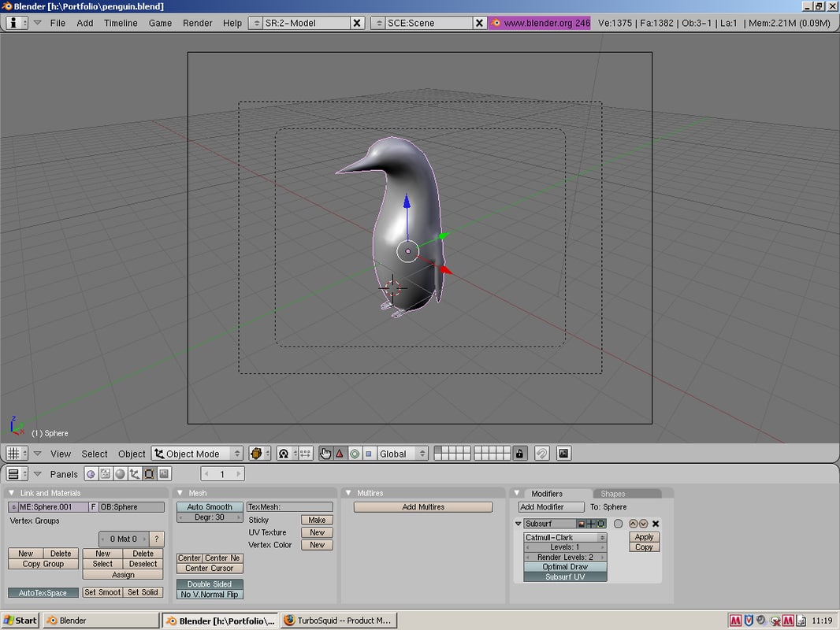The width and height of the screenshot is (840, 630).
Task: Enable Auto Smooth in the Mesh panel
Action: point(209,506)
